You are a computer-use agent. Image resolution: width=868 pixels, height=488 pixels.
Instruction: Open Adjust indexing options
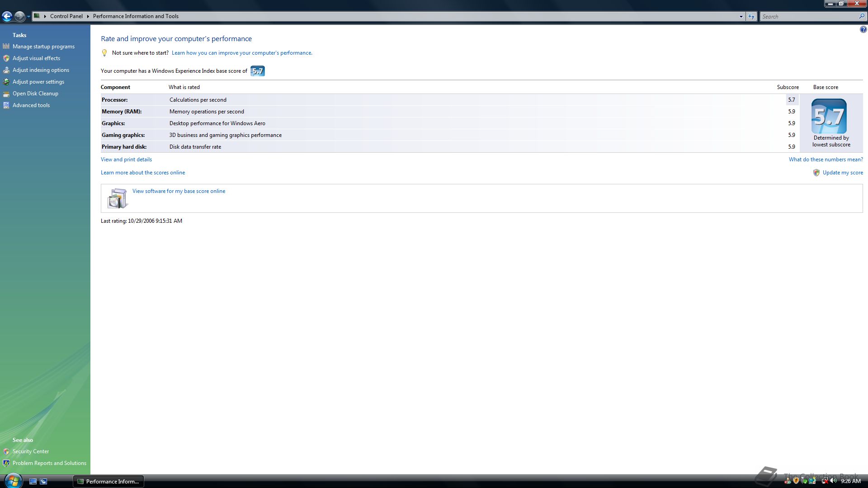pos(41,70)
